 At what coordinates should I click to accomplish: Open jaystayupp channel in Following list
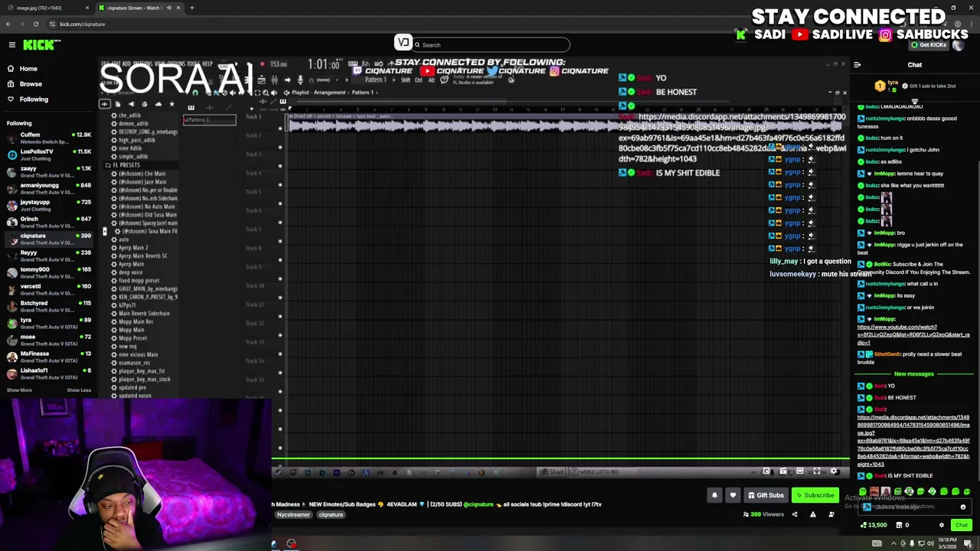tap(47, 205)
